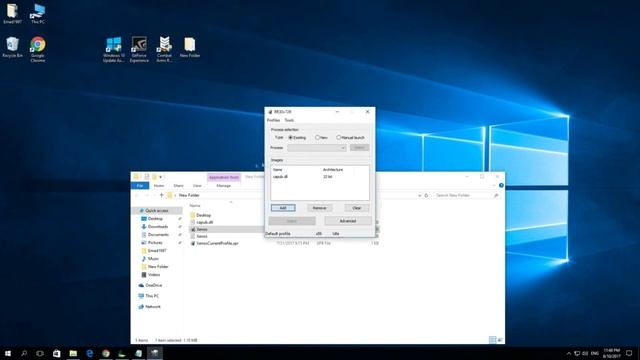Open File Explorer from the taskbar
The width and height of the screenshot is (640, 360).
click(x=73, y=353)
